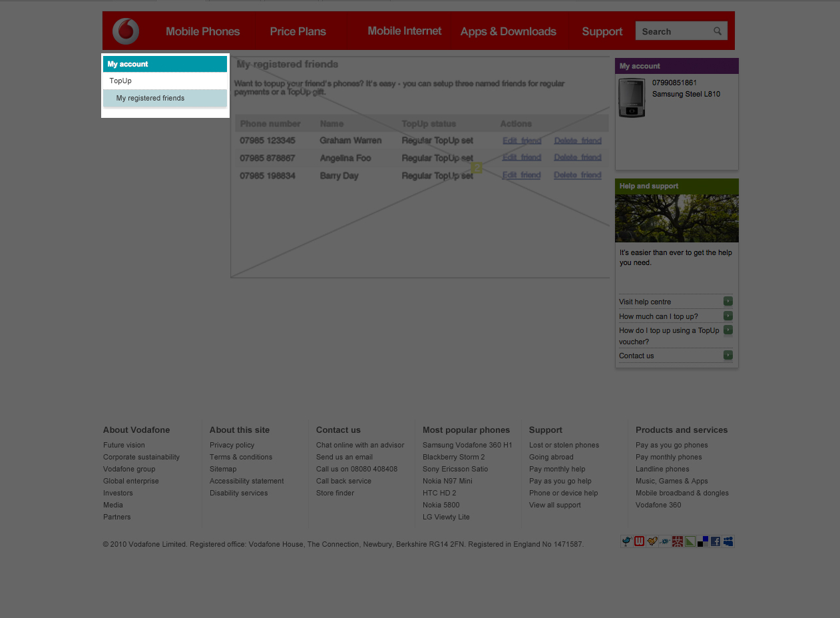Click the Vodafone logo in header
The image size is (840, 618).
click(126, 31)
